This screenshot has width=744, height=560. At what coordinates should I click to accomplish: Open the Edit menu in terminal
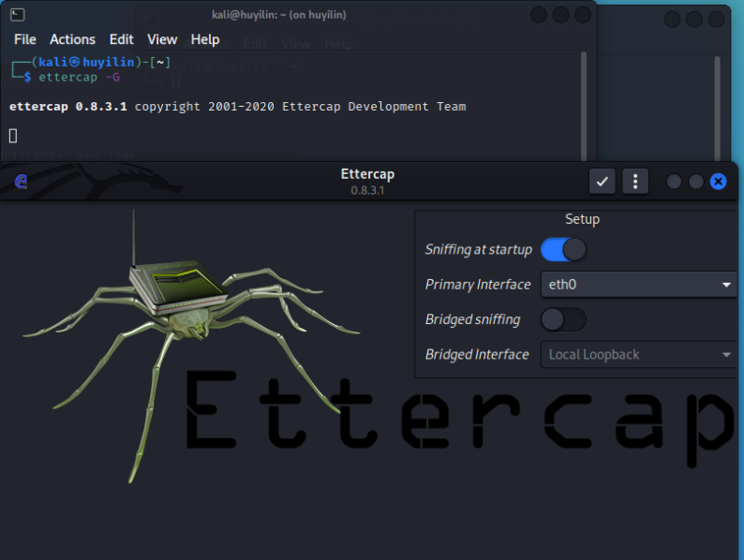pyautogui.click(x=122, y=39)
